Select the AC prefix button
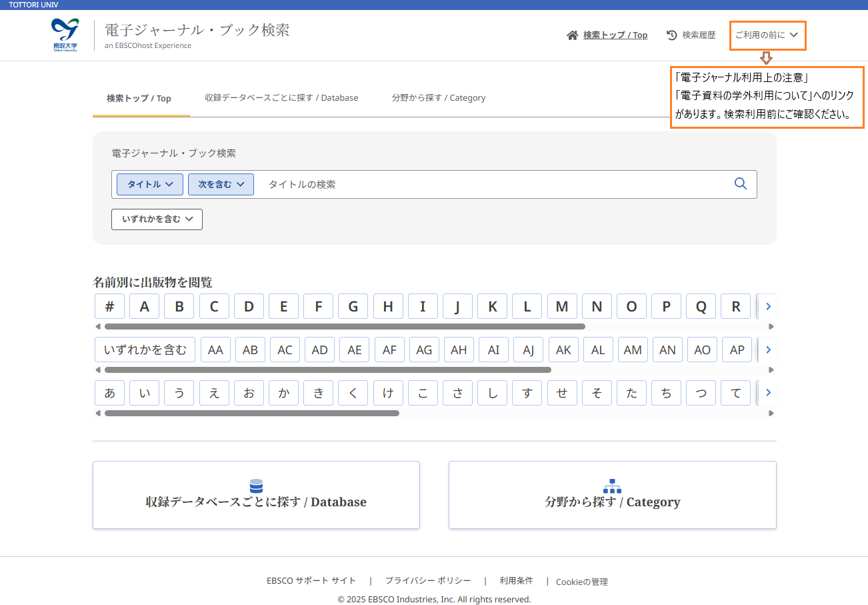Screen dimensions: 868x605 [x=285, y=350]
